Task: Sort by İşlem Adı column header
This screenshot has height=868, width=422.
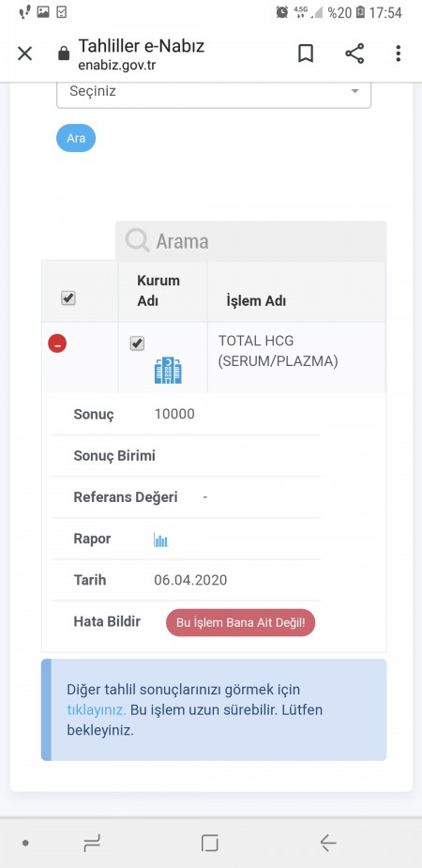Action: 256,301
